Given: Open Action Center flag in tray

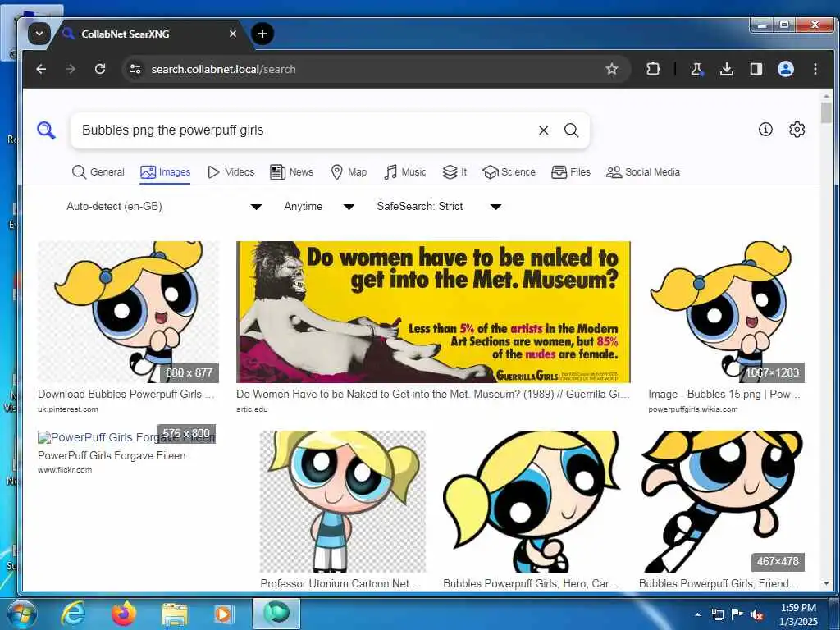Looking at the screenshot, I should pyautogui.click(x=737, y=614).
